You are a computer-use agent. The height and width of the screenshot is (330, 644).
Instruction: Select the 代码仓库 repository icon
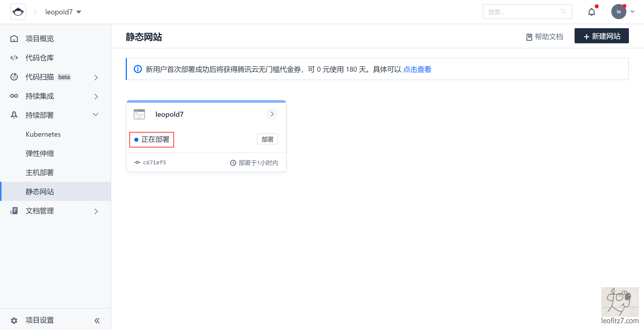(14, 57)
